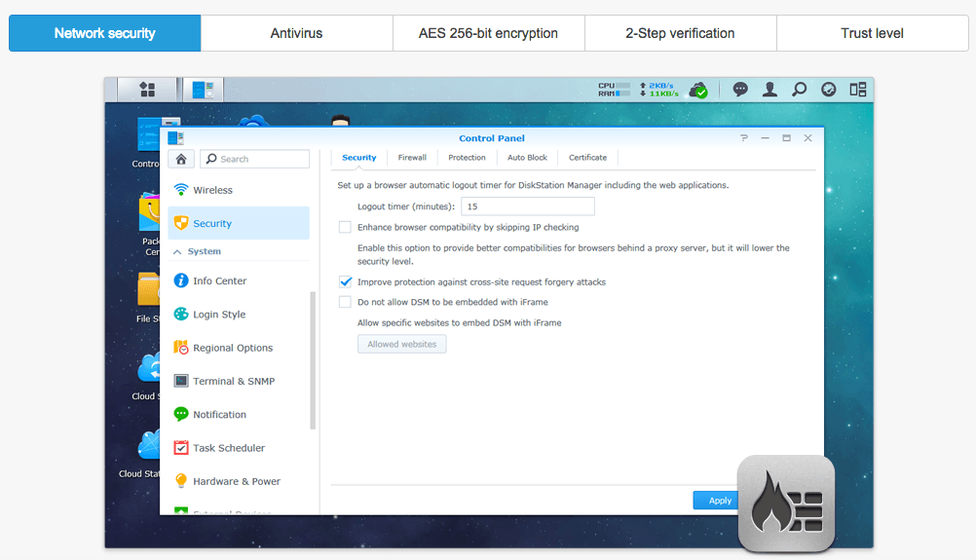Switch to the Certificate tab
This screenshot has width=976, height=560.
587,158
